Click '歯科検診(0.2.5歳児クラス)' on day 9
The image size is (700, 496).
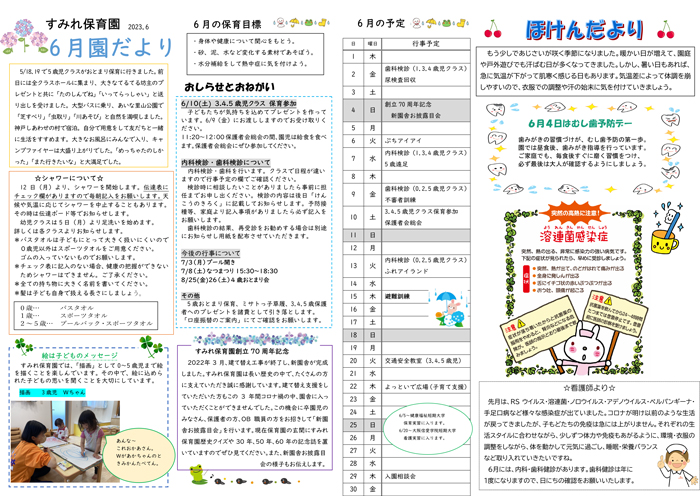pyautogui.click(x=426, y=188)
